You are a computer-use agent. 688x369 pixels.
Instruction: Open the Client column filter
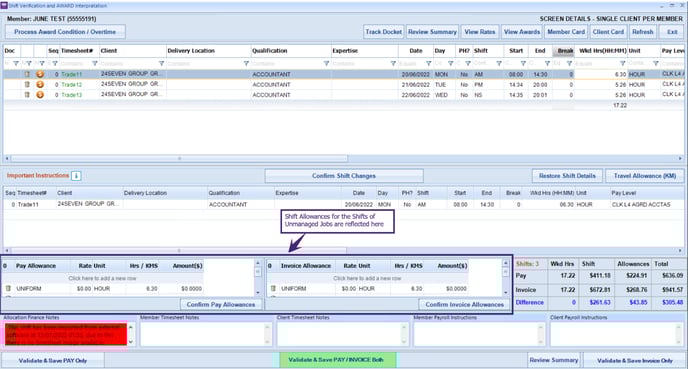coord(161,64)
